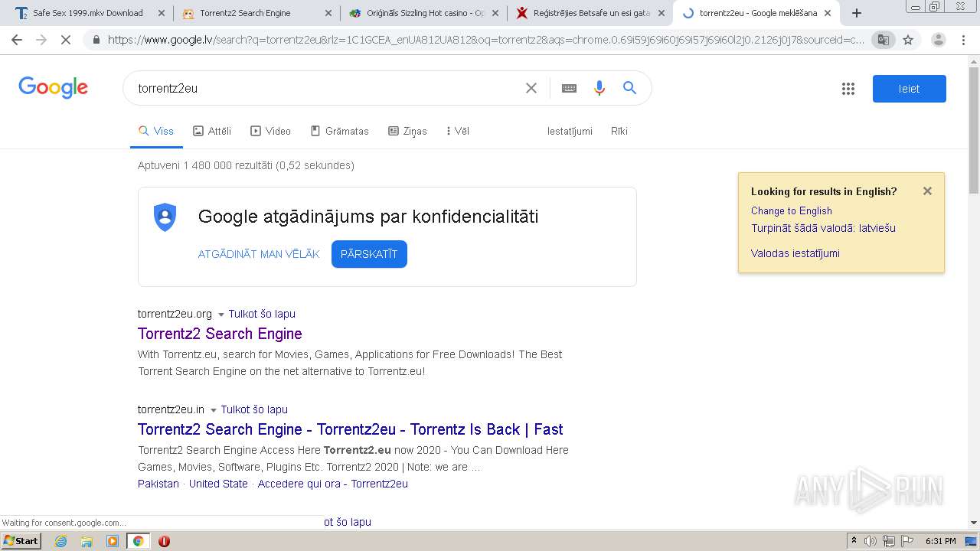Start voice search with the microphone
Image resolution: width=980 pixels, height=551 pixels.
(599, 88)
